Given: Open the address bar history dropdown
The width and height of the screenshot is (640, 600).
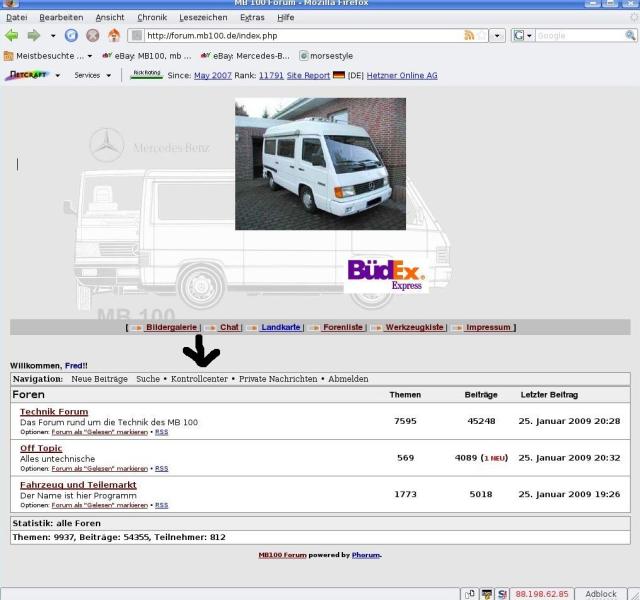Looking at the screenshot, I should point(497,36).
